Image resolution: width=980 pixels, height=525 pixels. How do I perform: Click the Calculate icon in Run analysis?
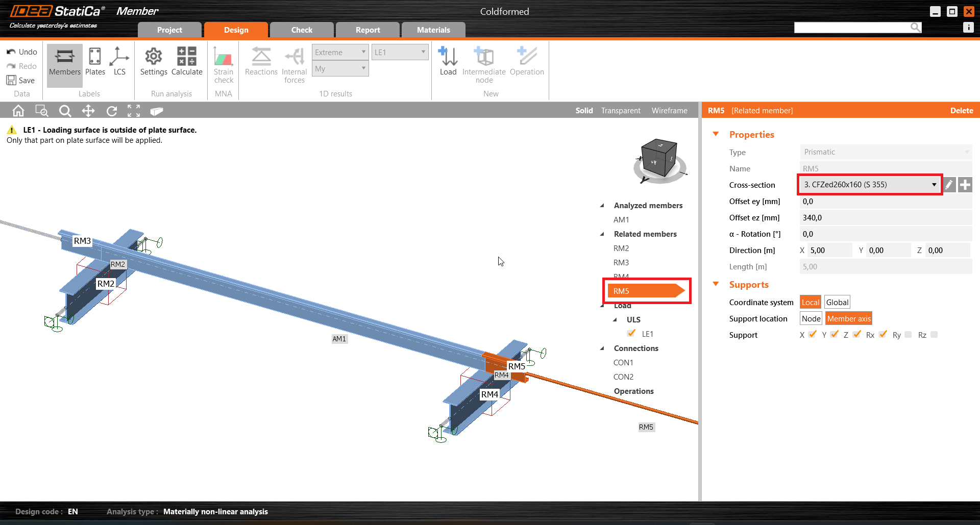[x=187, y=61]
